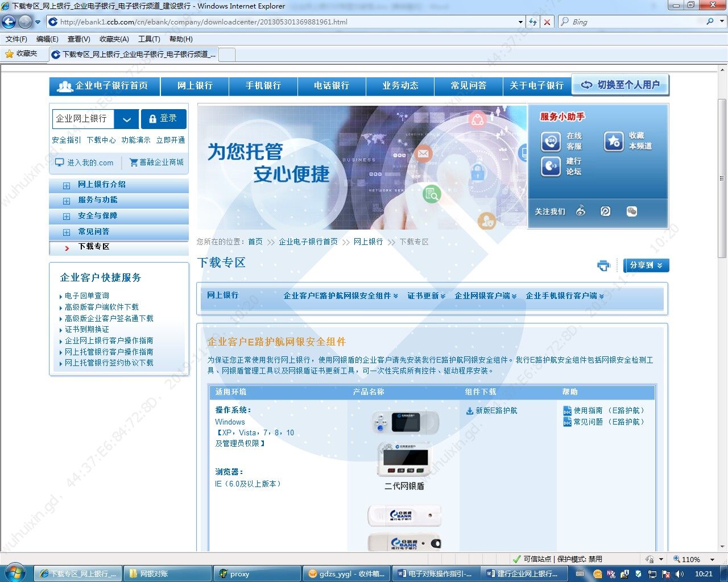
Task: Open the 安全指引 link
Action: tap(67, 140)
